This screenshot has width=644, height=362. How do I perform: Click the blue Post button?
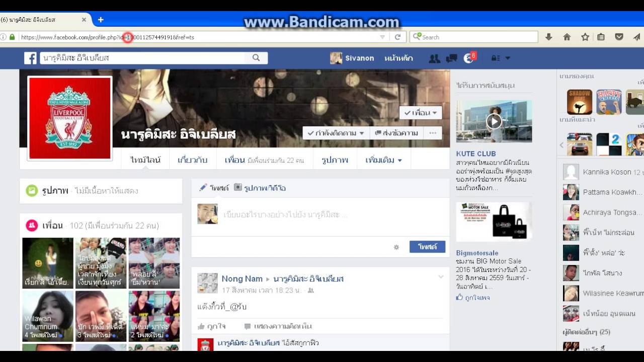[x=427, y=247]
